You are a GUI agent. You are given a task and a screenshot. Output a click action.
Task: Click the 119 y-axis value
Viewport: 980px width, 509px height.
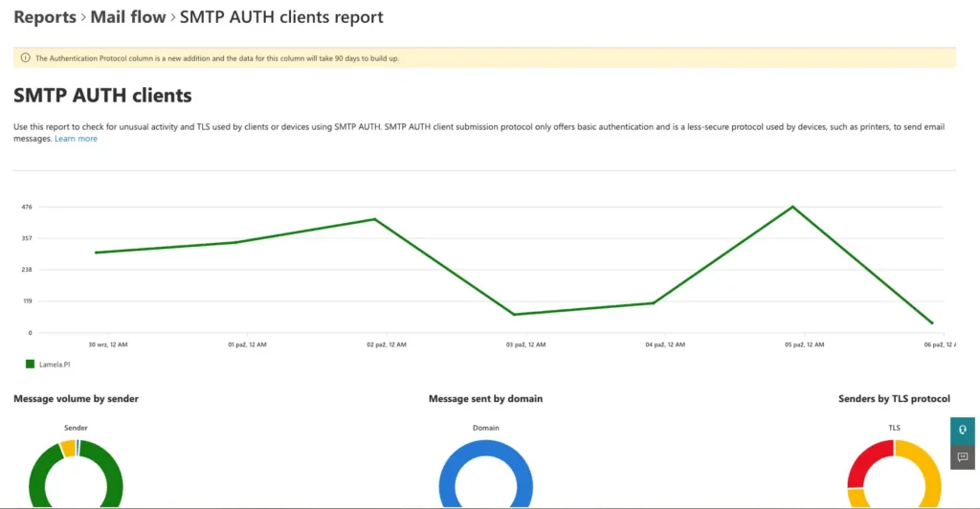pyautogui.click(x=28, y=301)
